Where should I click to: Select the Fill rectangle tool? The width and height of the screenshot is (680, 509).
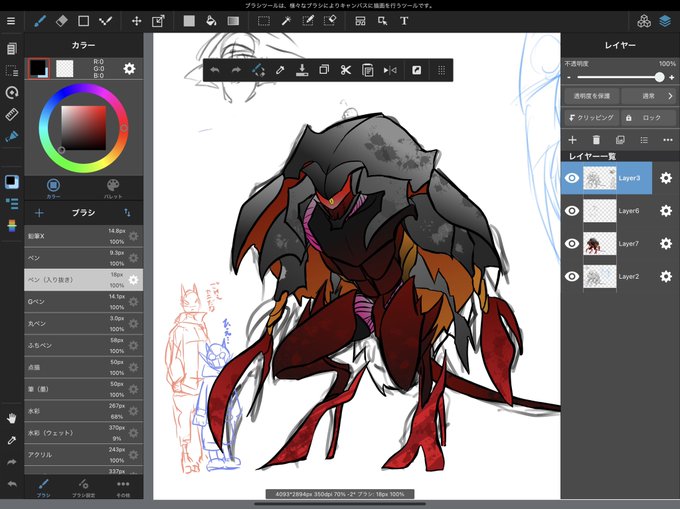click(189, 21)
